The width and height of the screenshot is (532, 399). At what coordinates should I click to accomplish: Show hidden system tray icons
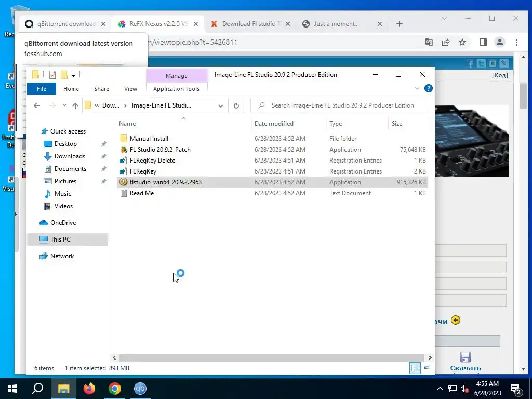click(440, 389)
